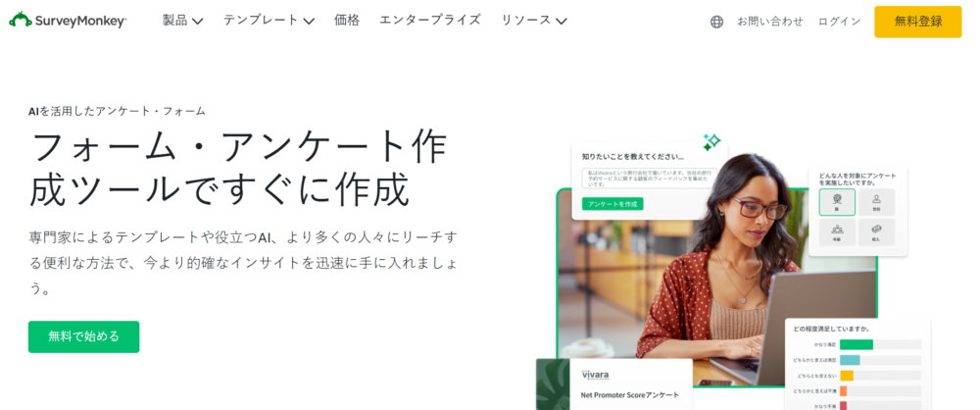Expand the テンプレート dropdown menu
This screenshot has height=410, width=980.
[269, 21]
